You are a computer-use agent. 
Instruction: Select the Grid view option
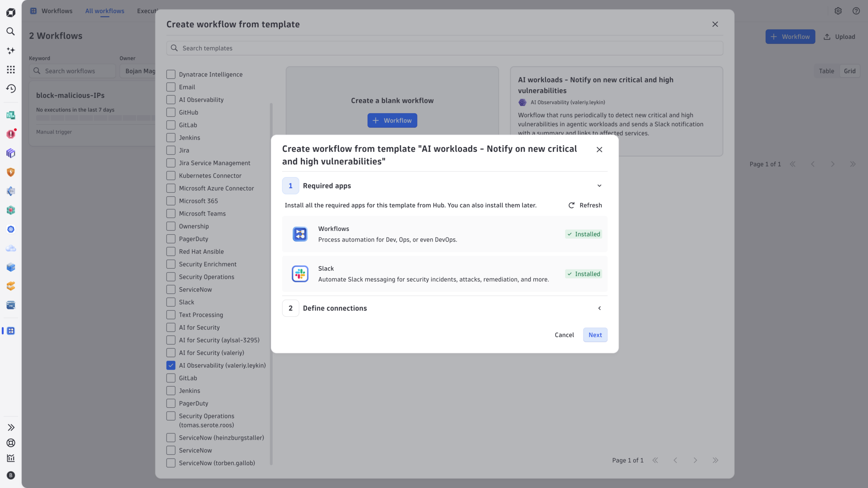tap(850, 71)
